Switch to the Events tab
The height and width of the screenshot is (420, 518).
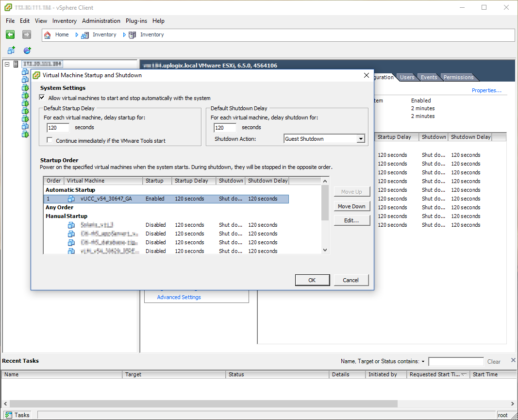(429, 77)
